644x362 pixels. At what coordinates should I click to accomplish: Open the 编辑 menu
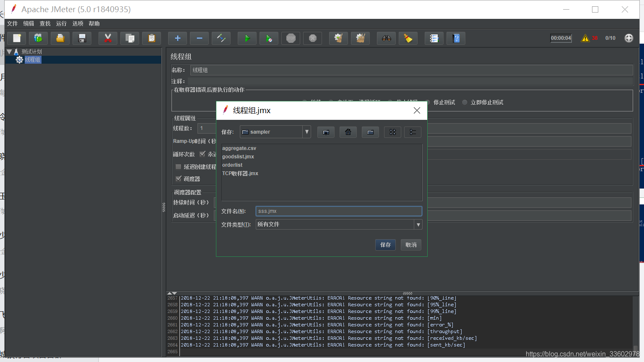[29, 23]
